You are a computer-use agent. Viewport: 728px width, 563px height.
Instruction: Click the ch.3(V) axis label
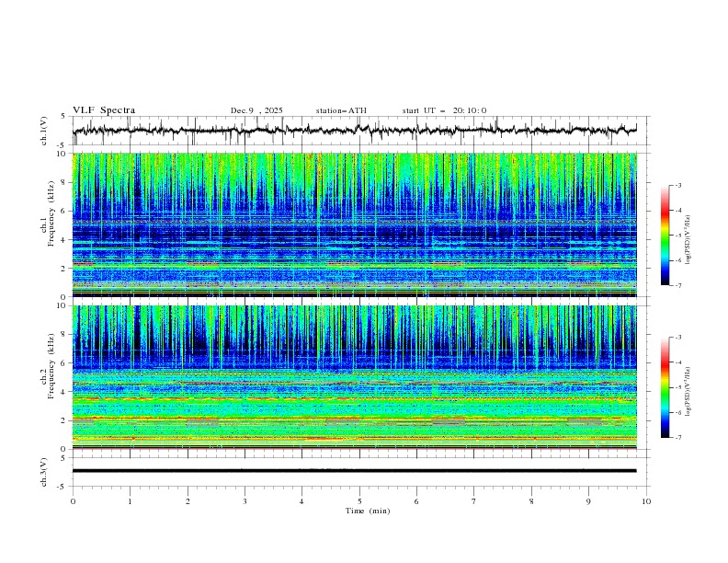tap(44, 472)
